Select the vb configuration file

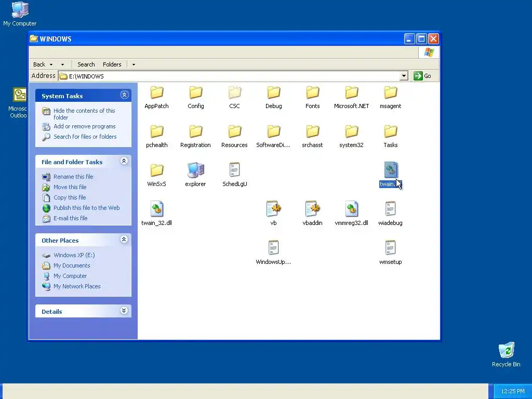[x=273, y=214]
